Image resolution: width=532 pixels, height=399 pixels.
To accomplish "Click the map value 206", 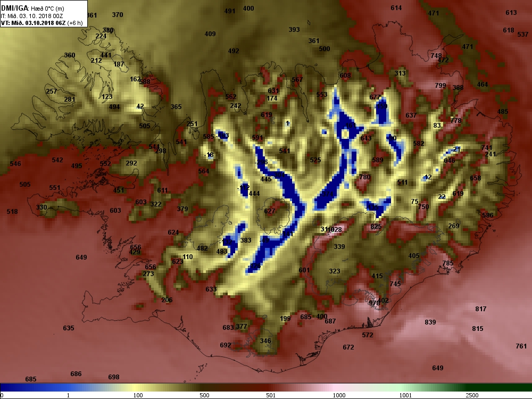I will point(167,300).
